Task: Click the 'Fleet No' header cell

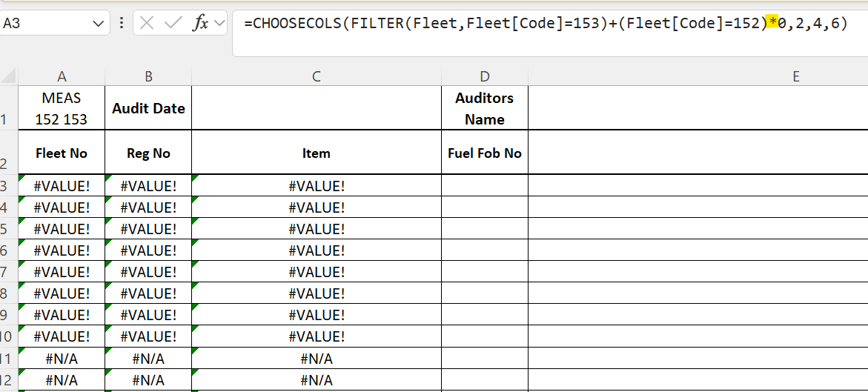Action: pyautogui.click(x=62, y=152)
